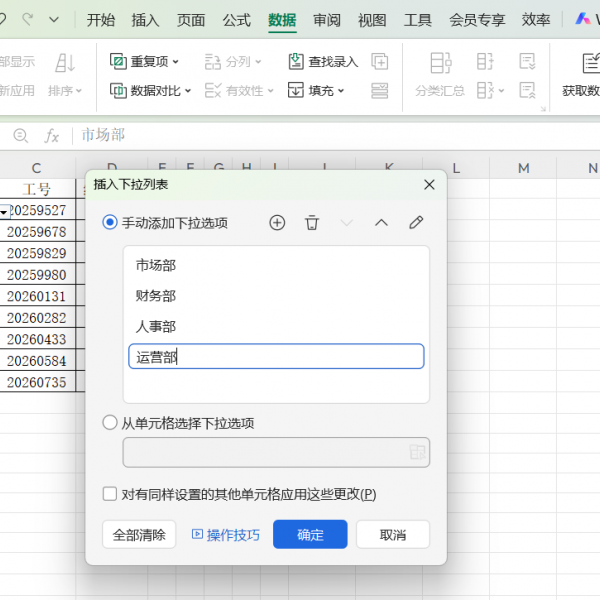This screenshot has height=600, width=600.
Task: Open the 审阅 ribbon tab
Action: coord(326,20)
